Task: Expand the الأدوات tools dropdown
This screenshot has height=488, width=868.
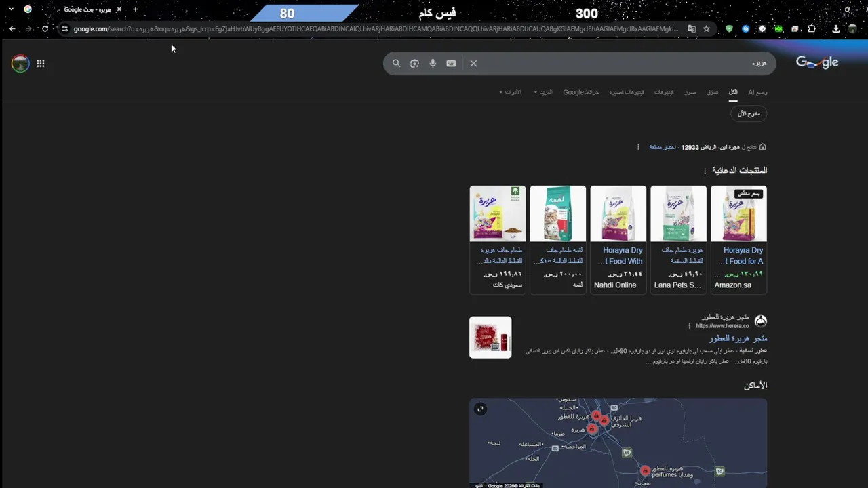Action: coord(511,92)
